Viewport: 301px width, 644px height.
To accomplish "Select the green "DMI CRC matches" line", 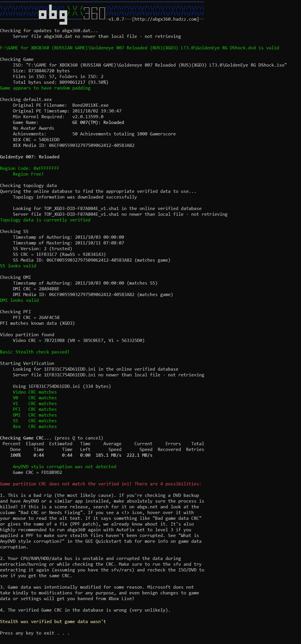I will tap(35, 415).
